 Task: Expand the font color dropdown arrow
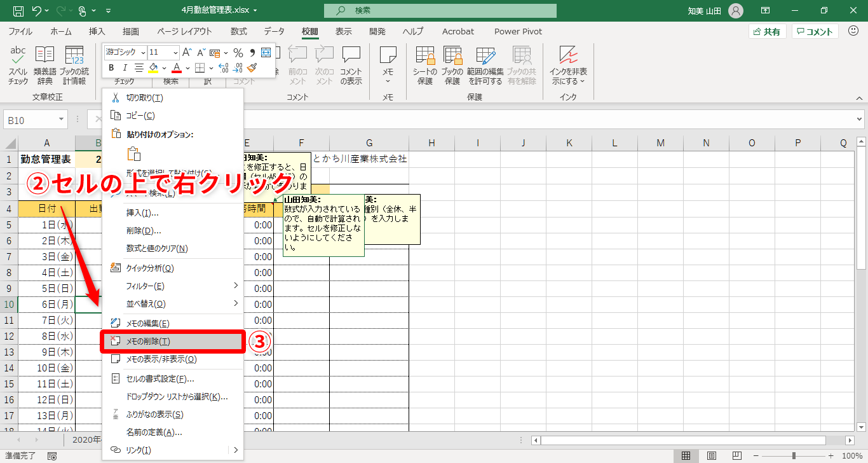tap(188, 68)
